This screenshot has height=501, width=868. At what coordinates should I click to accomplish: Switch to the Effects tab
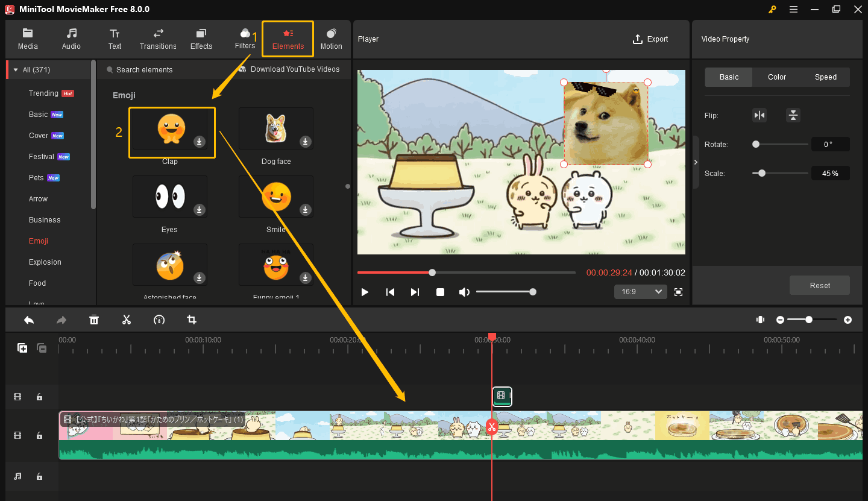click(x=201, y=39)
